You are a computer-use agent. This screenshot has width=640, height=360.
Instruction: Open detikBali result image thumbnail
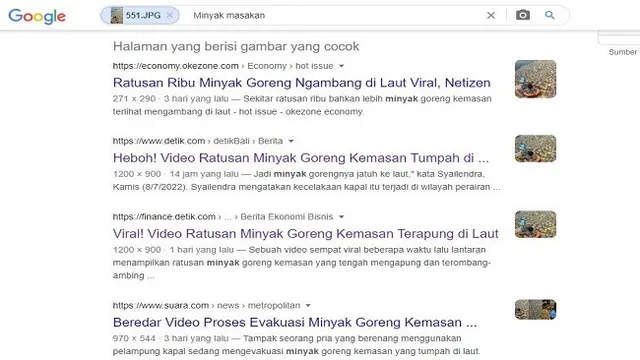click(x=535, y=149)
